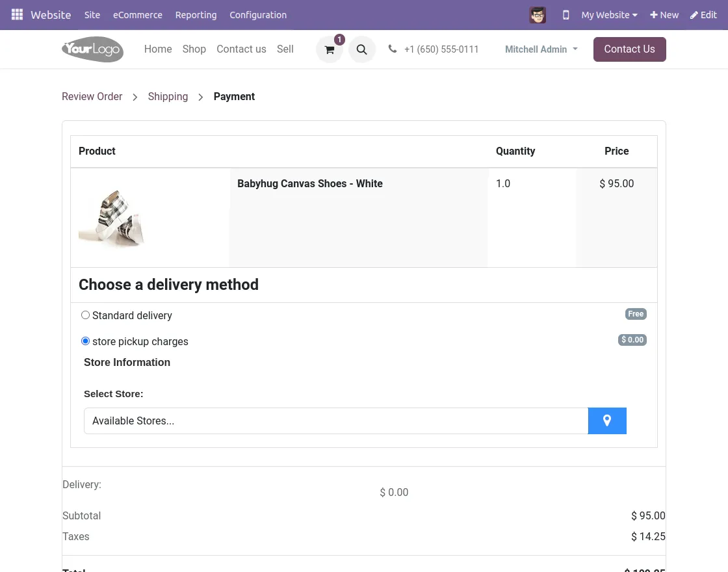This screenshot has width=728, height=572.
Task: Go back to Review Order step
Action: pos(92,97)
